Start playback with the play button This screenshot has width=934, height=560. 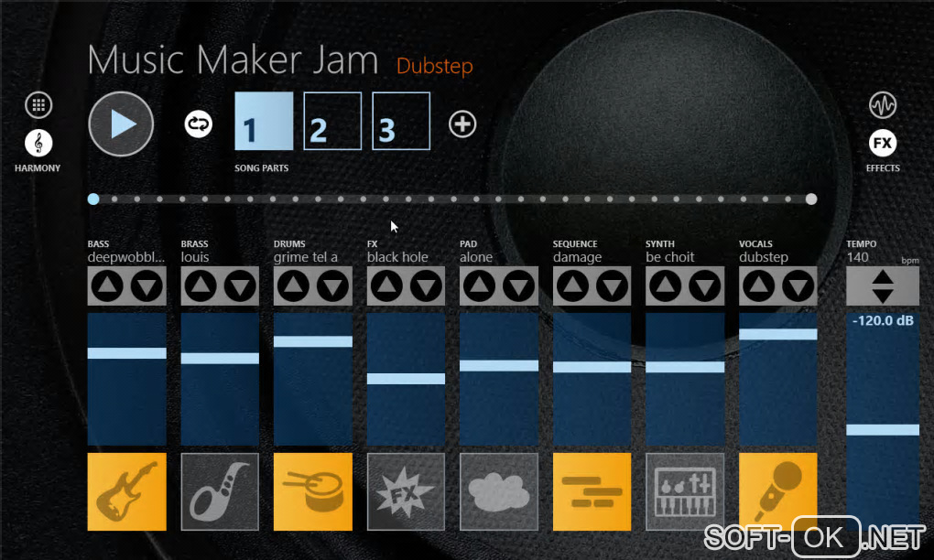point(121,124)
